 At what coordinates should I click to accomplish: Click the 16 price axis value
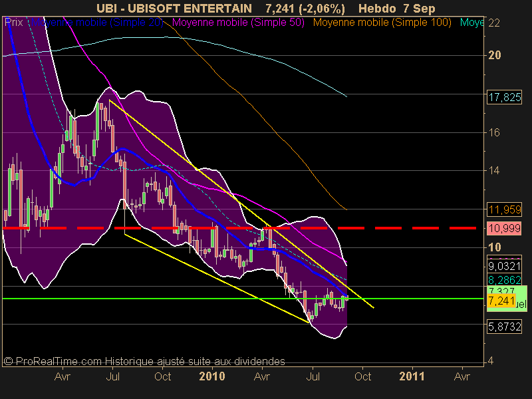click(x=494, y=132)
